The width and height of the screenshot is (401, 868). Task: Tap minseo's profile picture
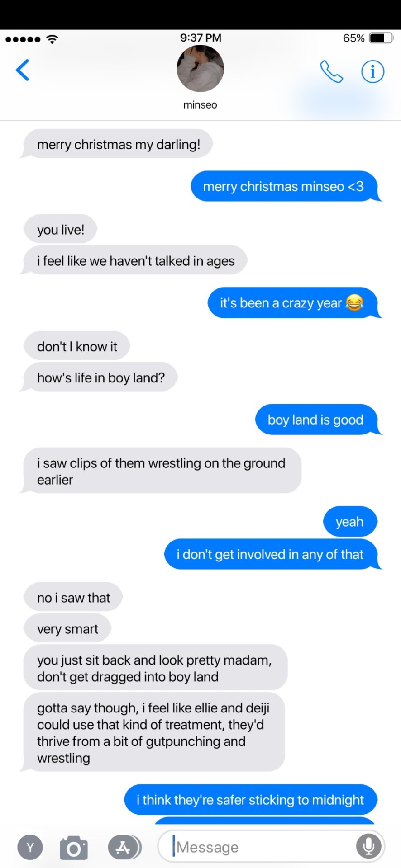200,69
